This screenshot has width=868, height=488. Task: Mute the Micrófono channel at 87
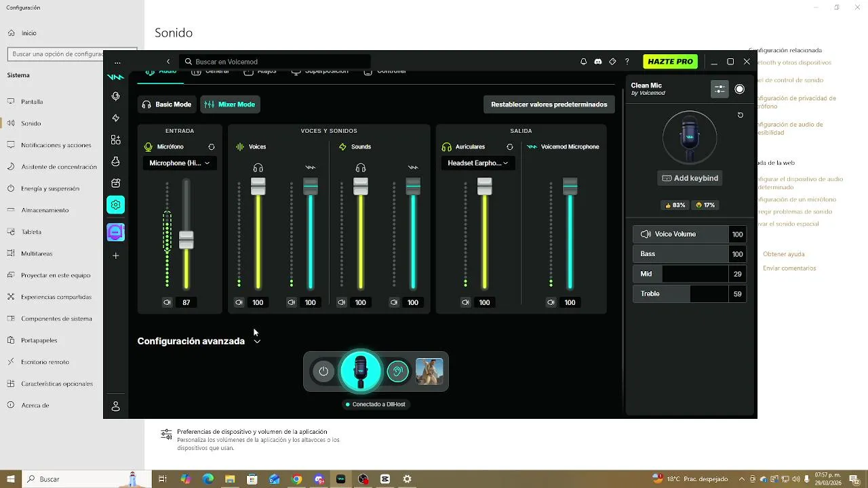(167, 302)
